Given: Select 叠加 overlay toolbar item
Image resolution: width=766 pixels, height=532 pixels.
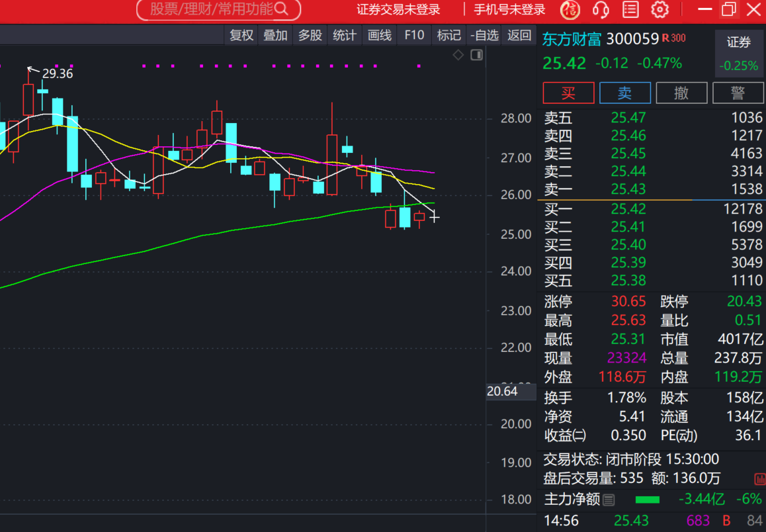Looking at the screenshot, I should (275, 35).
